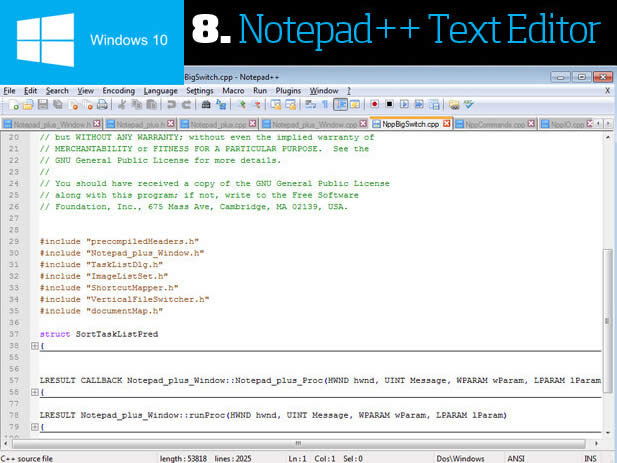Screen dimensions: 617x463
Task: Click the Print toolbar icon
Action: coord(101,104)
